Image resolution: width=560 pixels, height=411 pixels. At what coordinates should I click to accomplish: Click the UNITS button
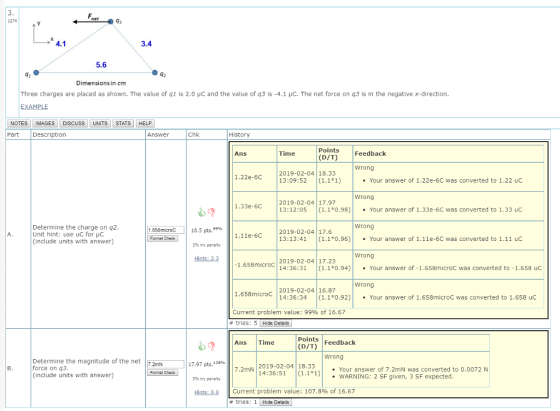point(100,123)
